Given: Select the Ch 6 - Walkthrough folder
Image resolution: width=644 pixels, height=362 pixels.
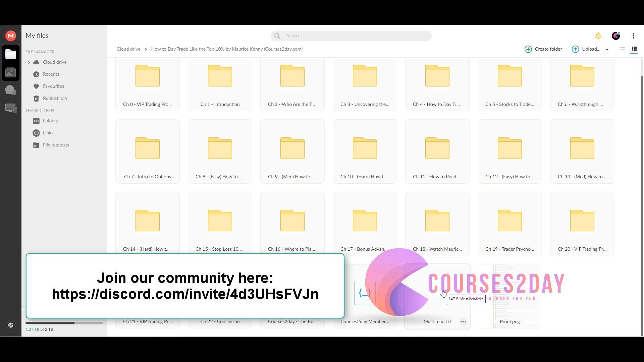Looking at the screenshot, I should pos(582,84).
